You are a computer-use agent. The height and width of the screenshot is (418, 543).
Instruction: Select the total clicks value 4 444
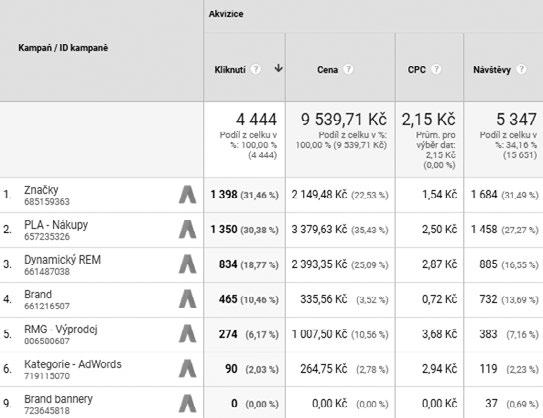click(x=256, y=119)
